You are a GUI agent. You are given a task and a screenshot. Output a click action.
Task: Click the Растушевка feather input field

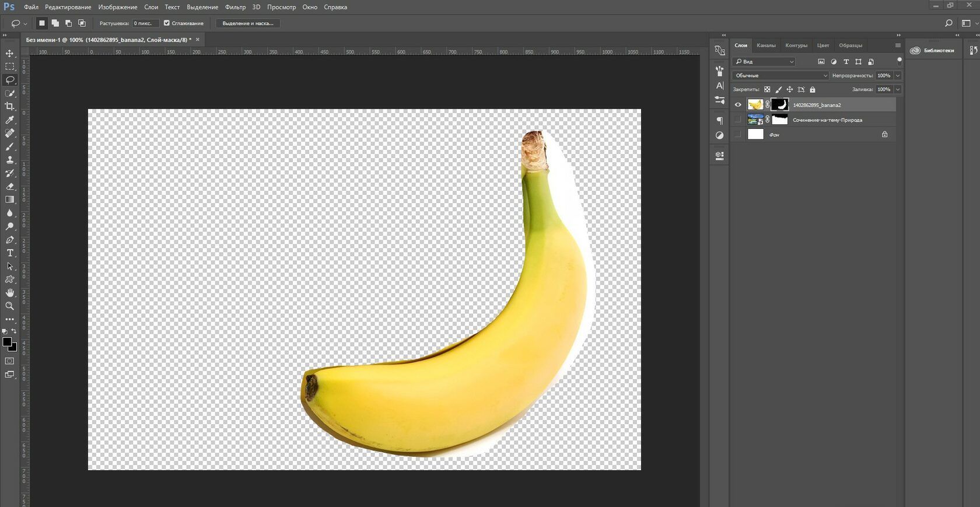[x=145, y=23]
